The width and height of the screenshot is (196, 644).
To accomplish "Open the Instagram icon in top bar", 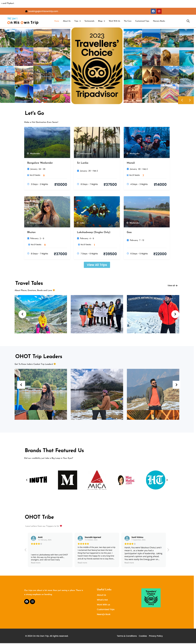I will pos(159,11).
